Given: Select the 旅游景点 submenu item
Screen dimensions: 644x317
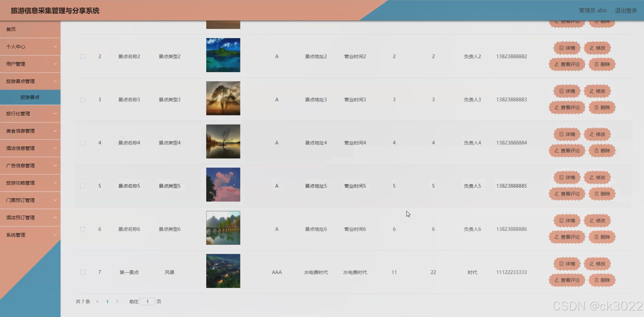Looking at the screenshot, I should pos(30,97).
